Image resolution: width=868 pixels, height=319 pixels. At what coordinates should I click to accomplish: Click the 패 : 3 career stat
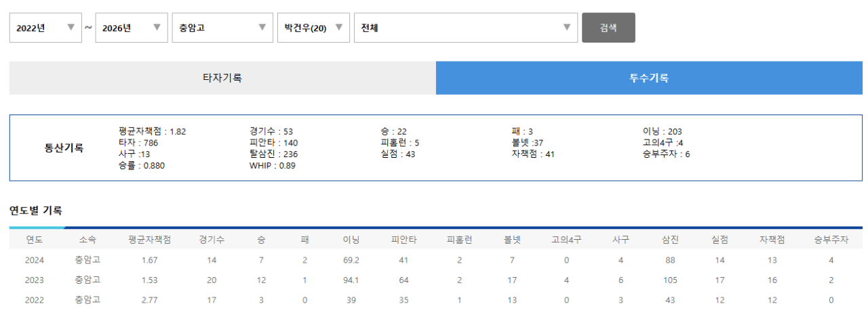coord(523,131)
